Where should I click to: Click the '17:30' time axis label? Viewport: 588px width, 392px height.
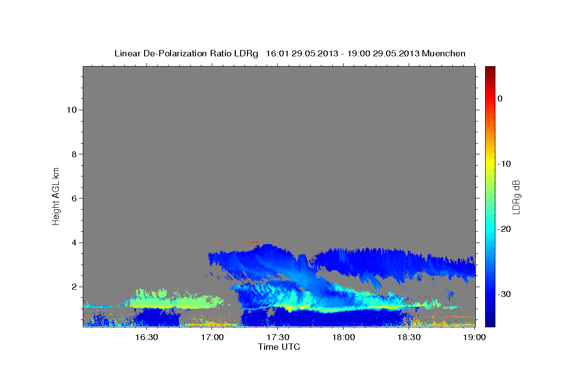click(x=278, y=337)
